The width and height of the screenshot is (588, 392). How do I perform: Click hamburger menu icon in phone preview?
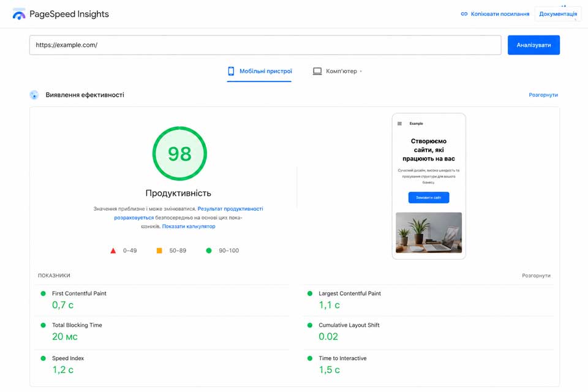coord(399,123)
